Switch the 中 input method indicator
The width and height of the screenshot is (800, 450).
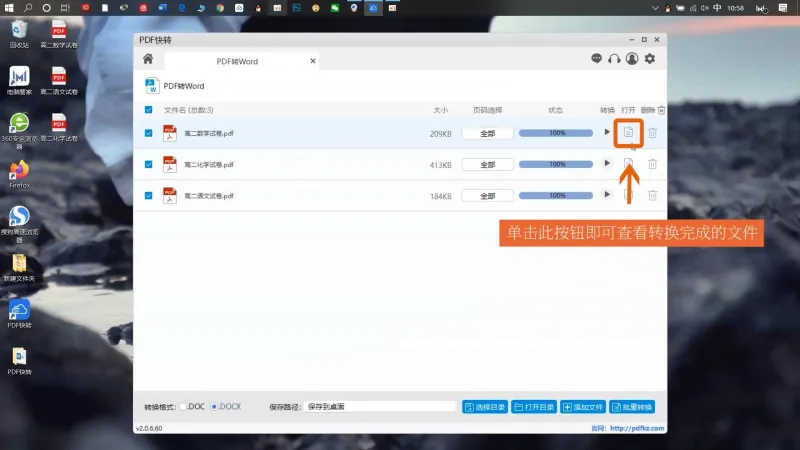pos(717,8)
